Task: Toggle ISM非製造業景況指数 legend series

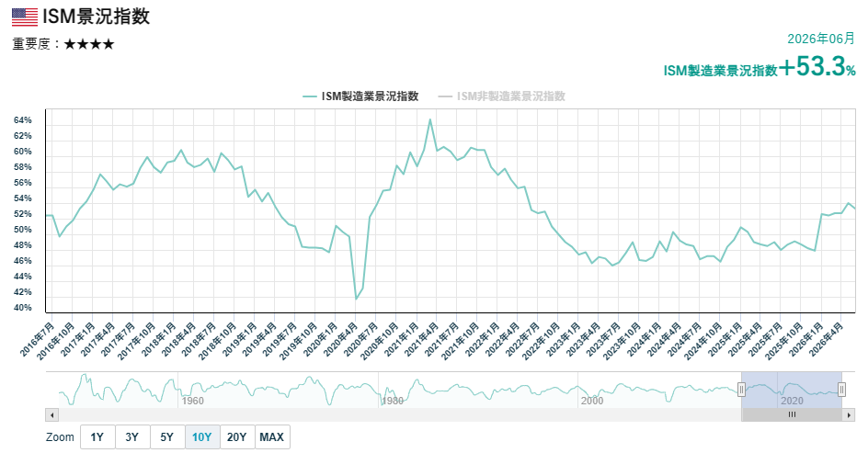Action: [501, 96]
